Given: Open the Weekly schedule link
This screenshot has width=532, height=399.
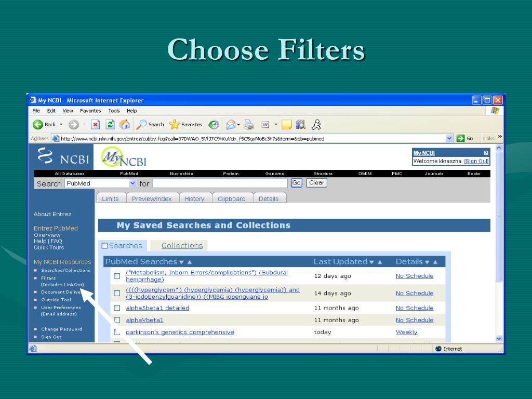Looking at the screenshot, I should tap(406, 332).
